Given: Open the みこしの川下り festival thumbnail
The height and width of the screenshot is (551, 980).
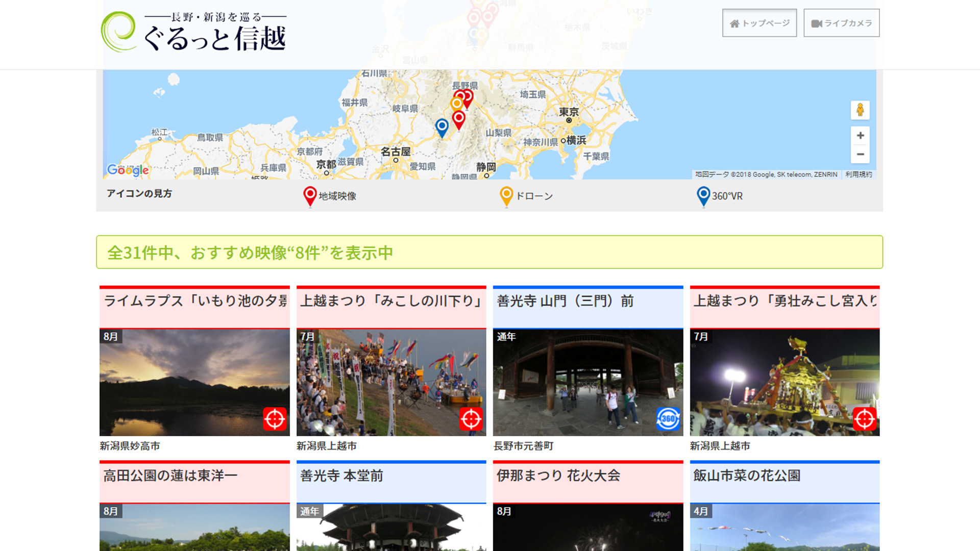Looking at the screenshot, I should click(391, 383).
